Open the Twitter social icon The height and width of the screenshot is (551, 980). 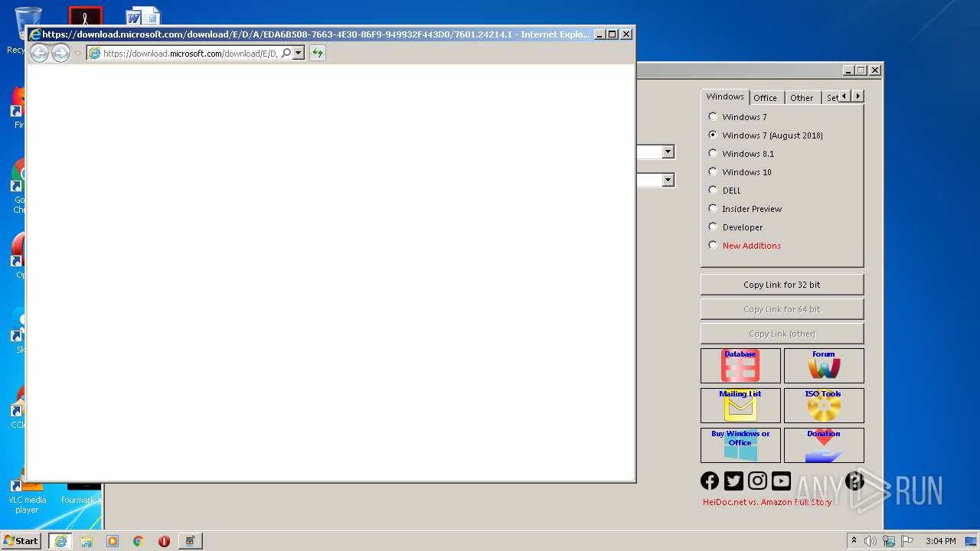pyautogui.click(x=733, y=481)
